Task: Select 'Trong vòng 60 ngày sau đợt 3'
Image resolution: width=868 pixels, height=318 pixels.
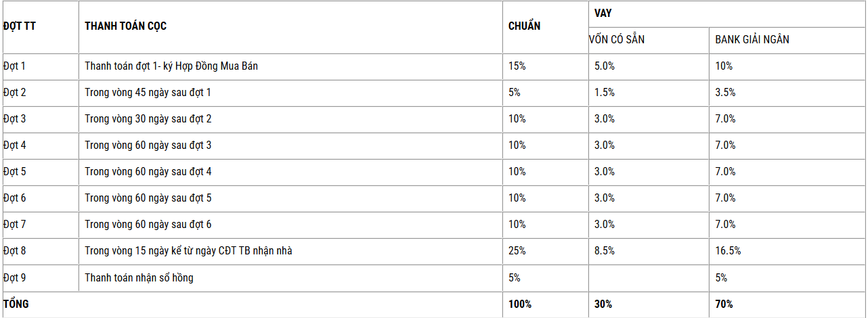Action: (x=148, y=145)
